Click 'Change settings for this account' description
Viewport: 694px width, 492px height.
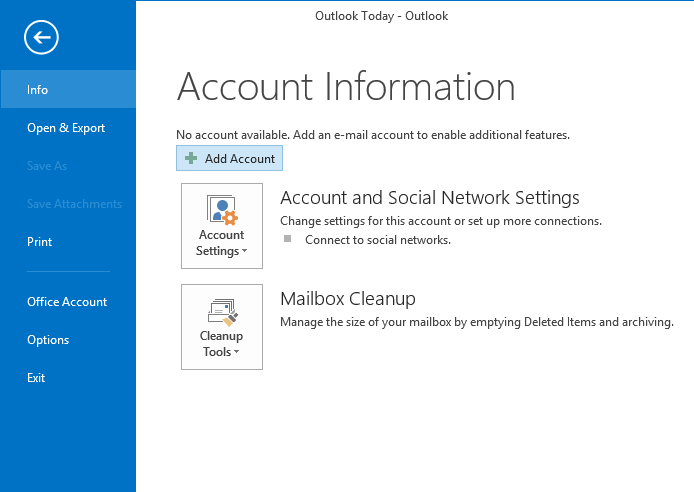pyautogui.click(x=441, y=221)
